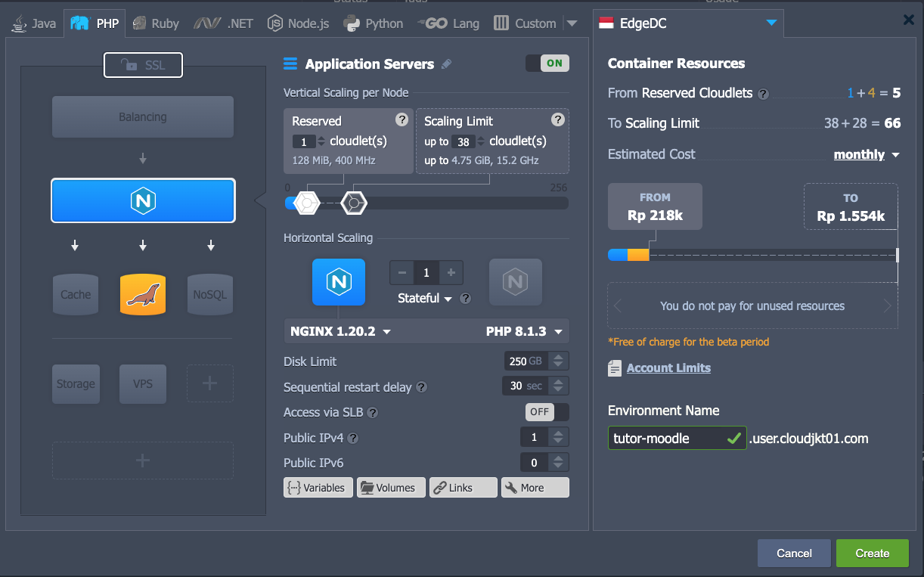
Task: Open the NGINX 1.20.2 version dropdown
Action: (340, 331)
